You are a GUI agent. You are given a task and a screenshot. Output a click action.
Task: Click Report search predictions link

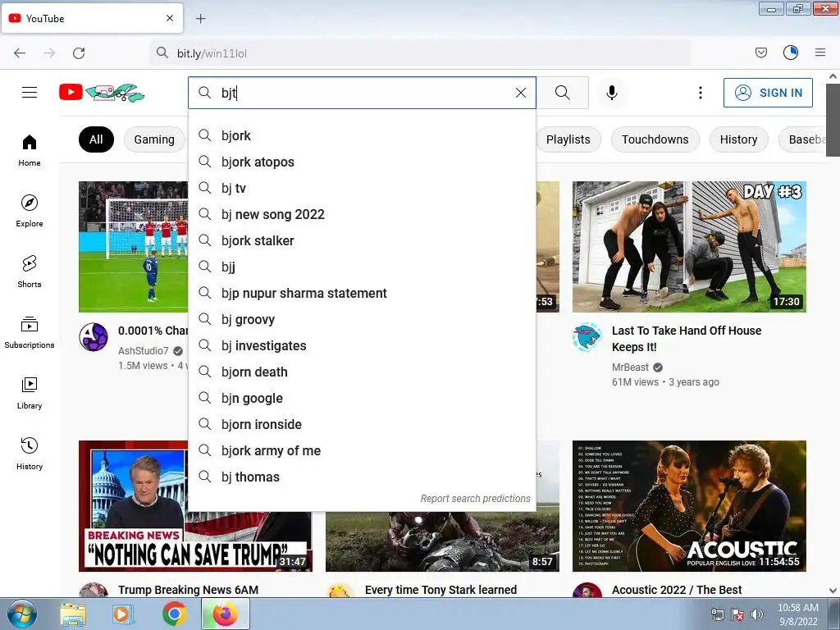475,499
